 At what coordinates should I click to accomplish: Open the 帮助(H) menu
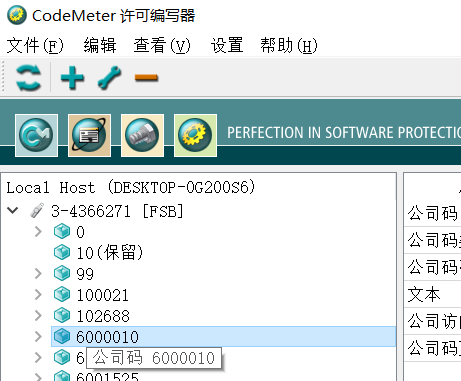289,45
